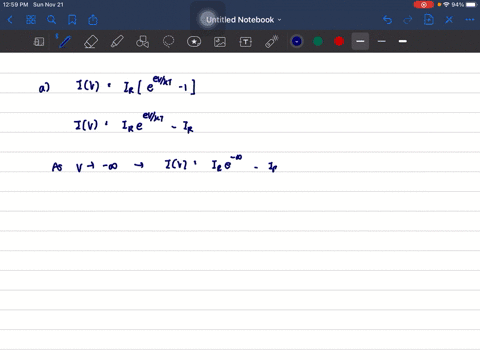Open the Elements sticker tool
This screenshot has width=480, height=360.
point(194,42)
